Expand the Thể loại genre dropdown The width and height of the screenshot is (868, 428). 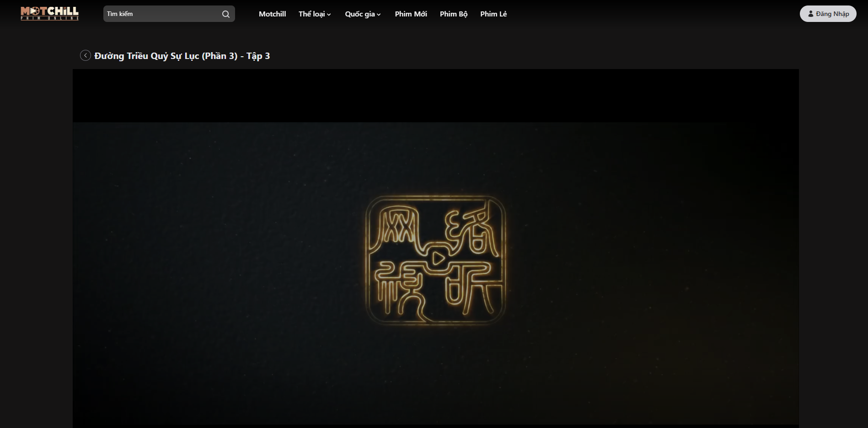click(x=312, y=14)
